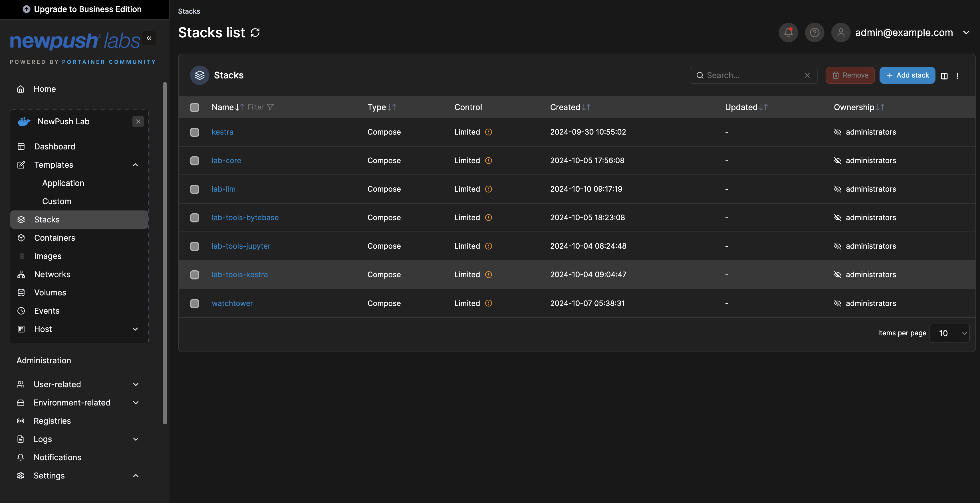This screenshot has height=503, width=980.
Task: Click the lab-core Limited warning icon
Action: (489, 161)
